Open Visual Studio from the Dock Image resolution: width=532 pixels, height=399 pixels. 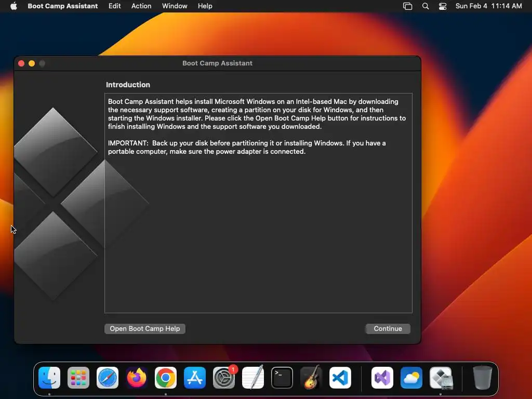click(x=382, y=378)
